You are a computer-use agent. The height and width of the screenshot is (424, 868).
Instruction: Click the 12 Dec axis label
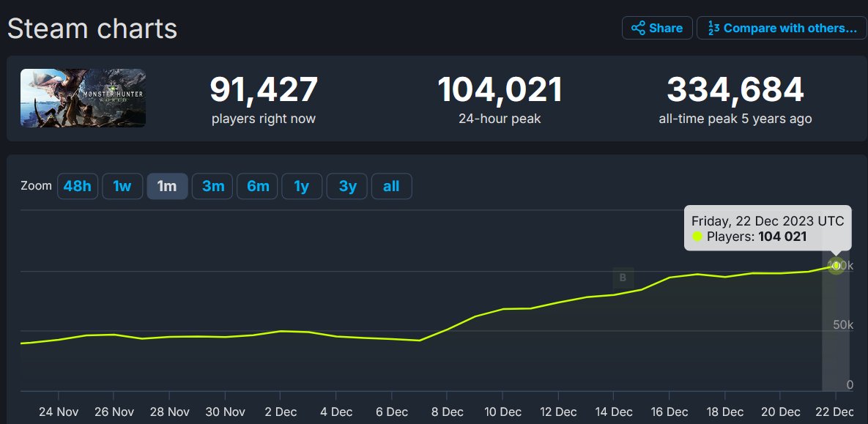[558, 412]
